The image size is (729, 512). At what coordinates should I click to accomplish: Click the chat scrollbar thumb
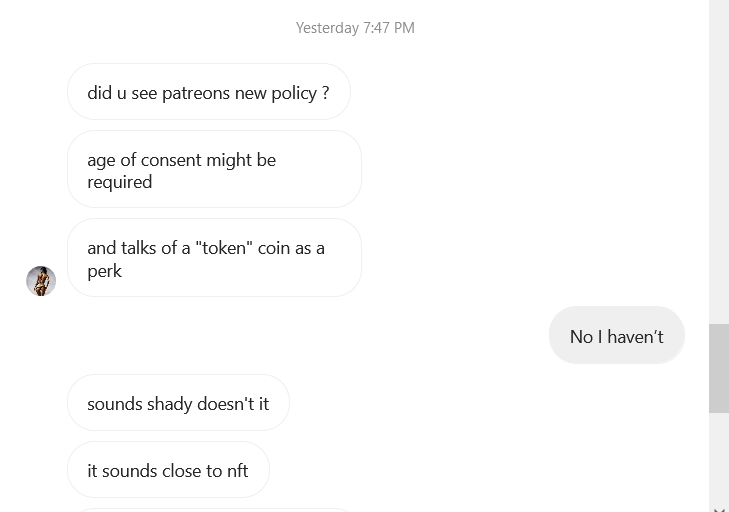tap(719, 368)
